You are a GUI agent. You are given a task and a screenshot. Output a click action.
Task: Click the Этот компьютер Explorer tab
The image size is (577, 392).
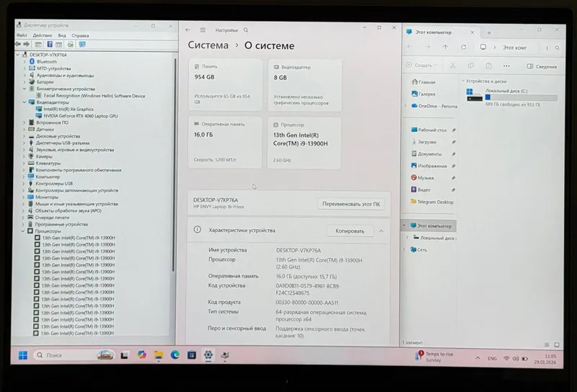point(440,32)
